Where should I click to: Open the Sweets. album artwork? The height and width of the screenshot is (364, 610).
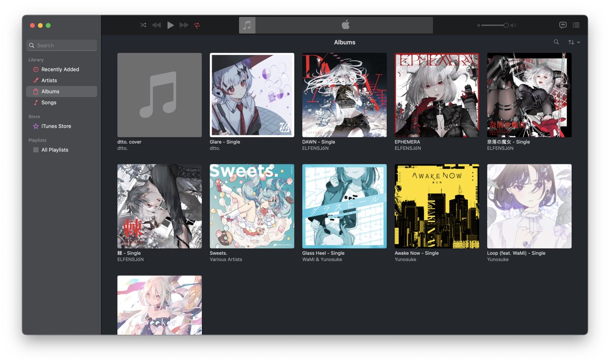point(252,206)
